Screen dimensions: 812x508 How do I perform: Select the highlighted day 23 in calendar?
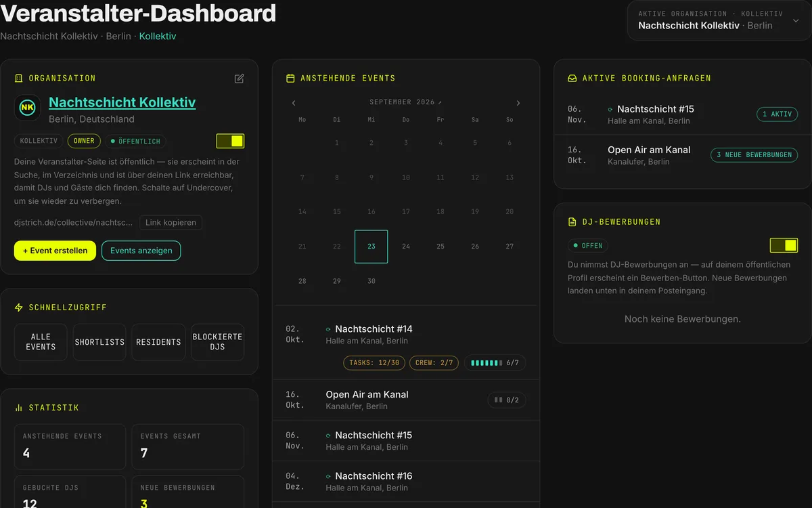click(371, 247)
